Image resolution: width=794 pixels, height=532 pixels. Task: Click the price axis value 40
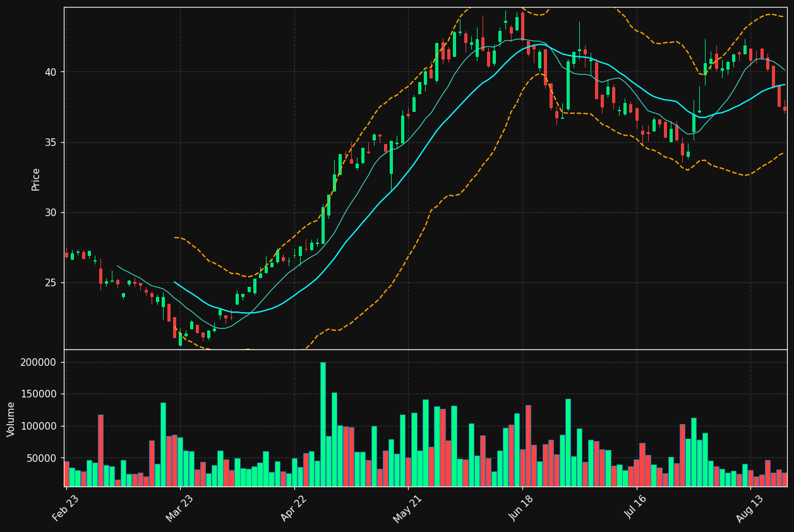pos(50,72)
